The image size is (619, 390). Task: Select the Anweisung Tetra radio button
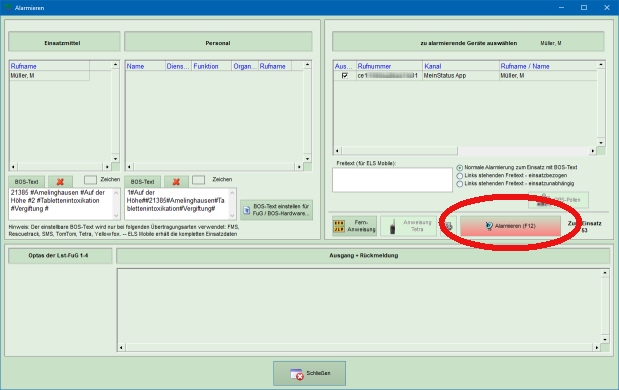click(409, 226)
